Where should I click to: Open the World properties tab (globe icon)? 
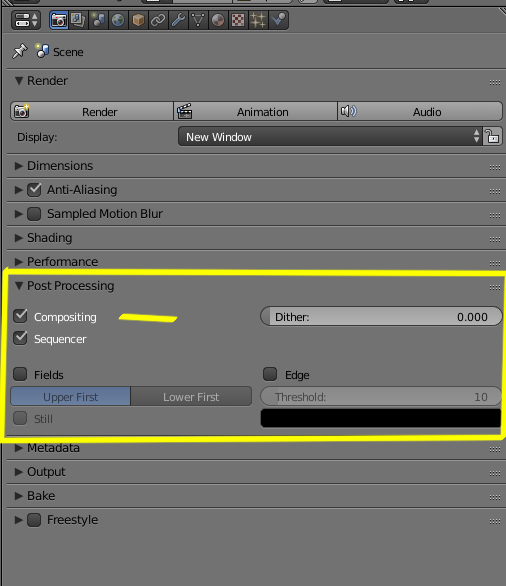(118, 20)
